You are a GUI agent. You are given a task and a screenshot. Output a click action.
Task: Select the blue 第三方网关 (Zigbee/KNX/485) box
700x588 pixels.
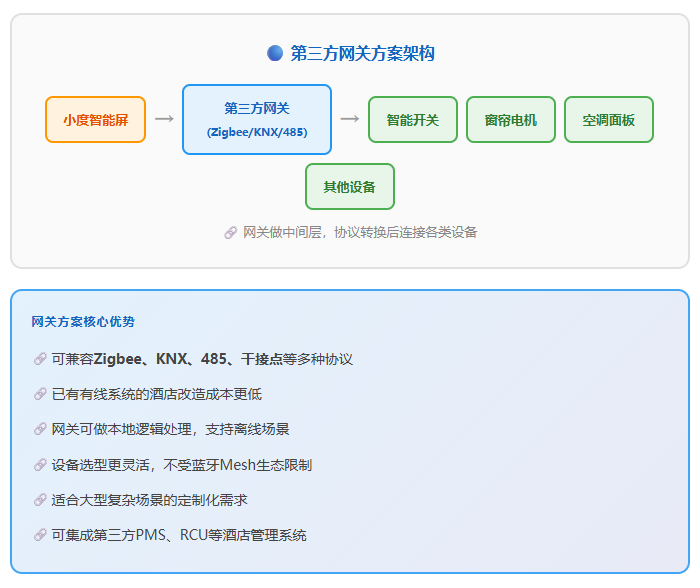point(257,120)
